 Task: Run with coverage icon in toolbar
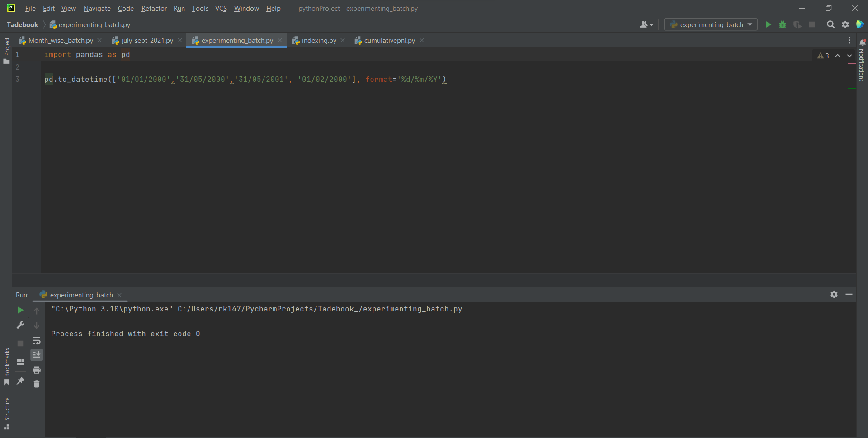pos(797,24)
